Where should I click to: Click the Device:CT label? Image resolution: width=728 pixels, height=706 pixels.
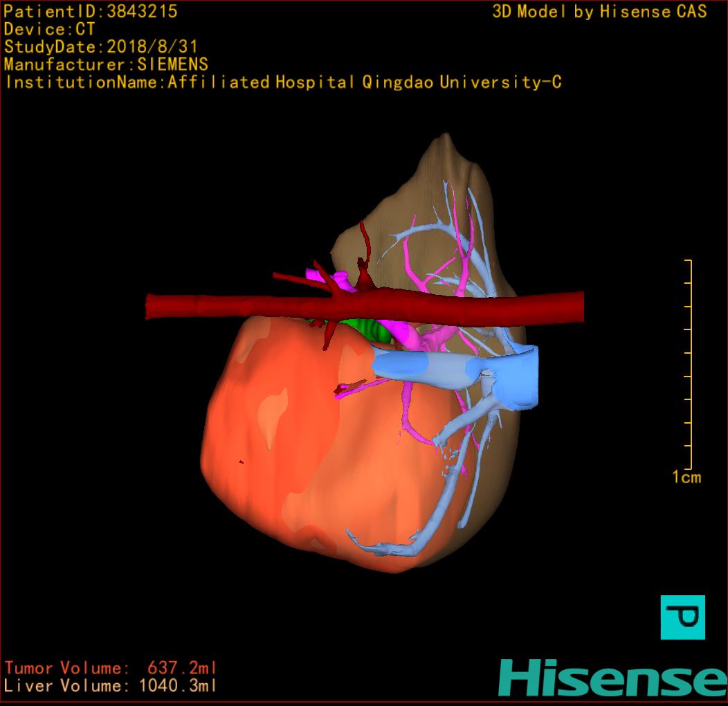coord(49,29)
